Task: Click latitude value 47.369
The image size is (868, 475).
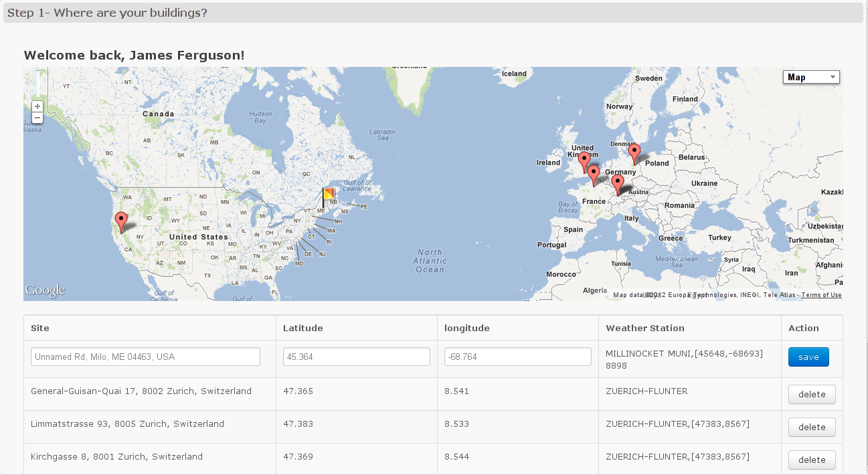Action: pyautogui.click(x=298, y=456)
